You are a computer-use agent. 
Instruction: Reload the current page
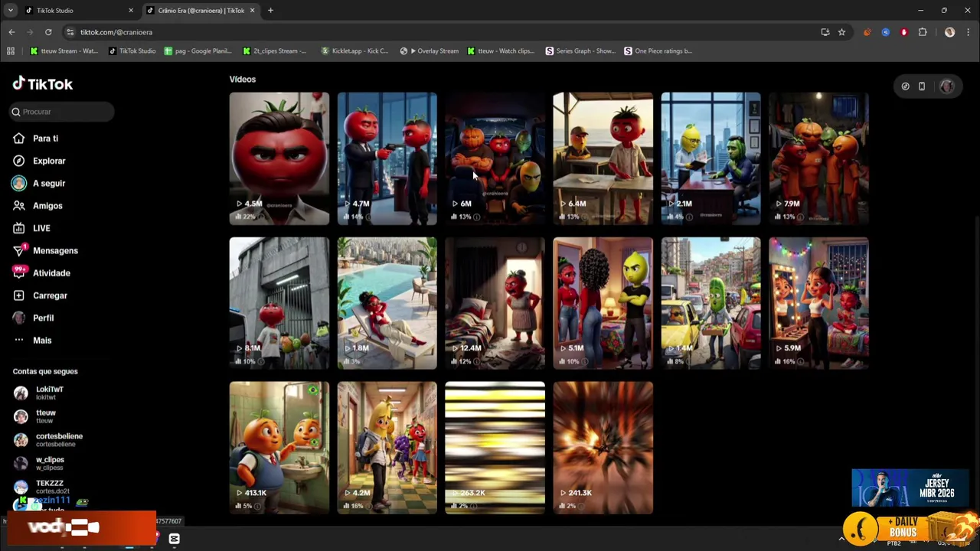(48, 32)
